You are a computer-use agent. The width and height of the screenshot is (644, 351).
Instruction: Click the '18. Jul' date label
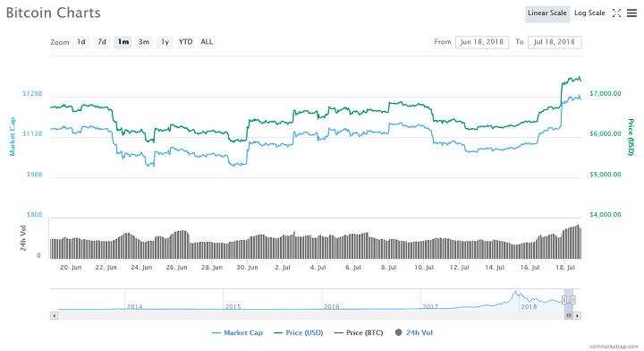(x=565, y=268)
